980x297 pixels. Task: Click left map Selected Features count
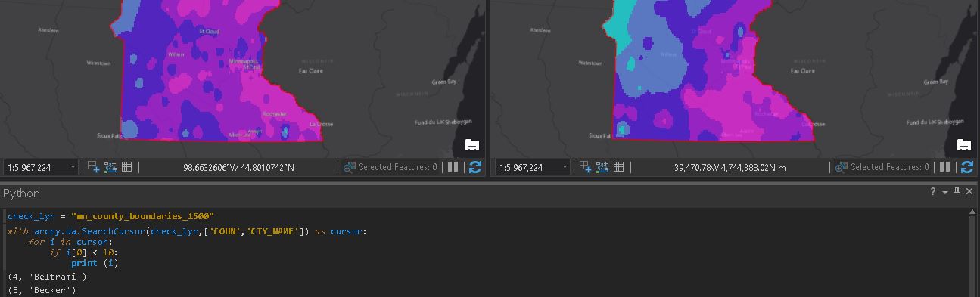[390, 167]
